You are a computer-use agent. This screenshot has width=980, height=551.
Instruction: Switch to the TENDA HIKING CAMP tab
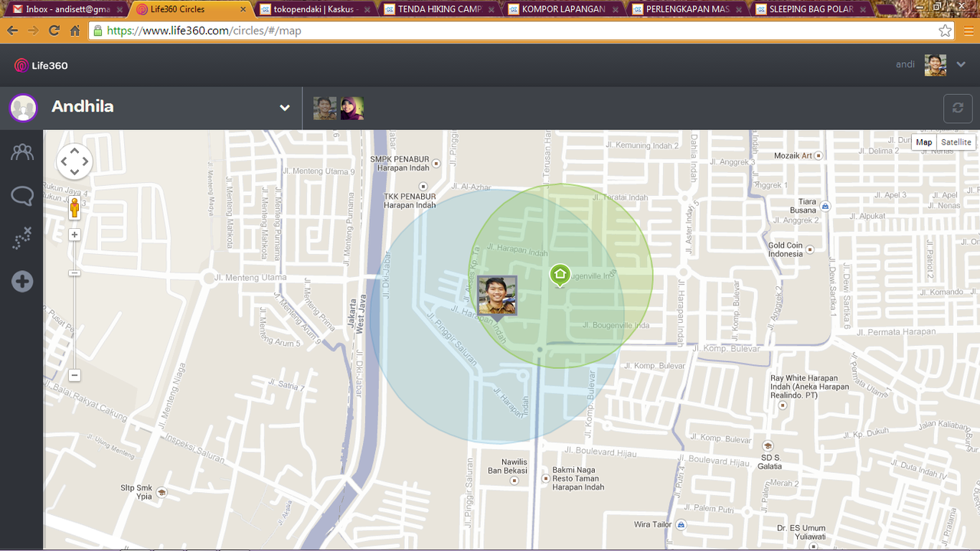coord(439,9)
